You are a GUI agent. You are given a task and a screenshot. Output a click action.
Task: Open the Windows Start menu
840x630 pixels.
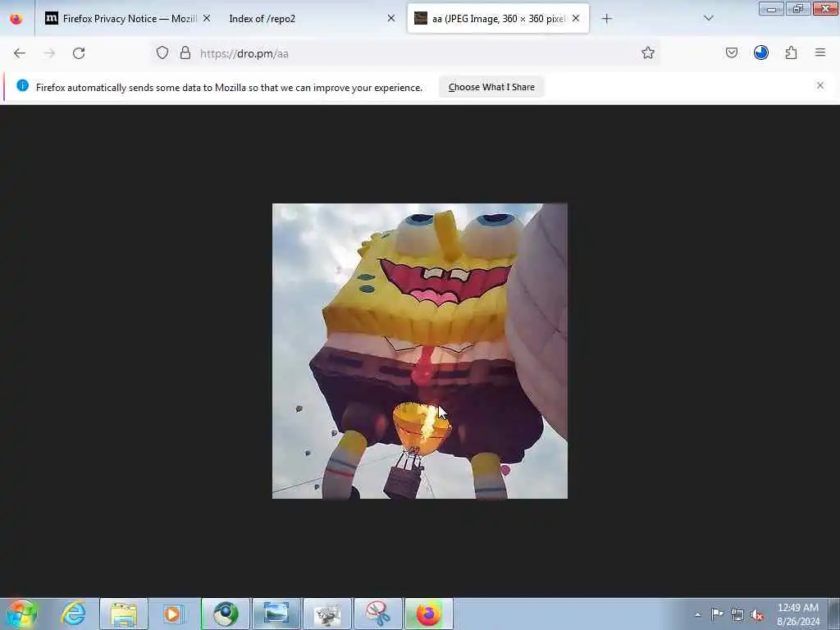click(x=21, y=614)
